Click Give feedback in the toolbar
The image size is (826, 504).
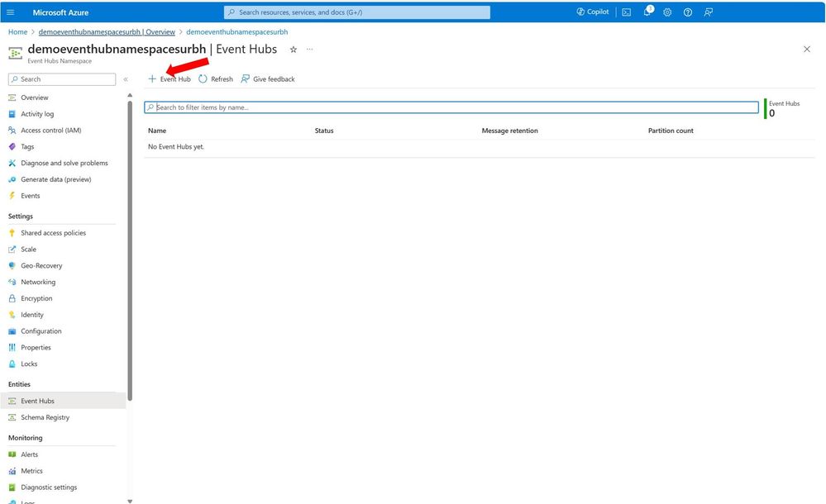pyautogui.click(x=268, y=79)
